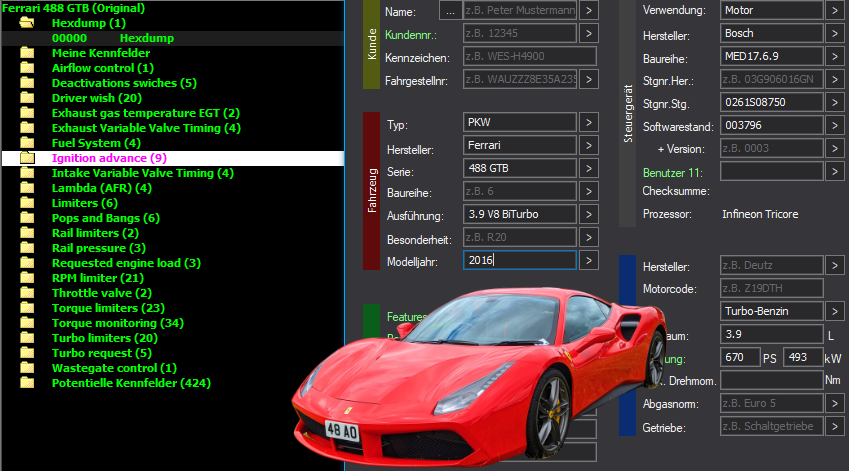The height and width of the screenshot is (471, 849).
Task: Click the Meine Kennfelder folder icon
Action: 27,53
